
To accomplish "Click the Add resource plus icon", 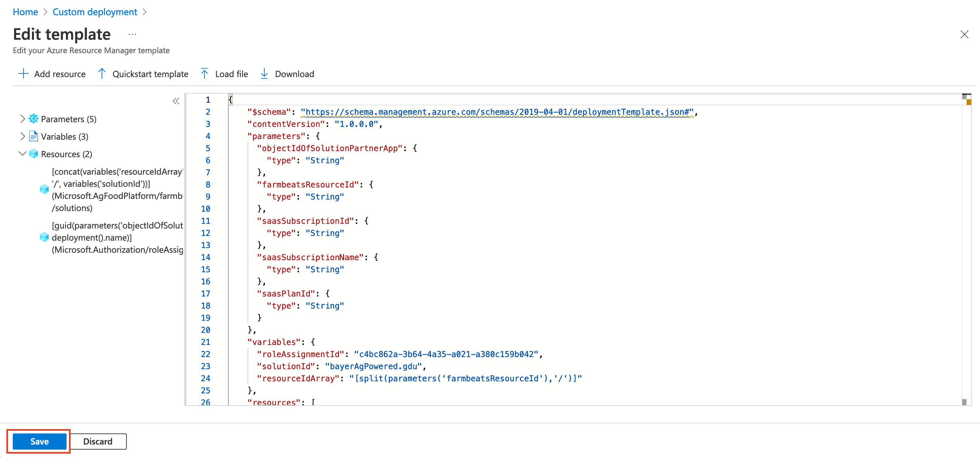I will click(24, 73).
